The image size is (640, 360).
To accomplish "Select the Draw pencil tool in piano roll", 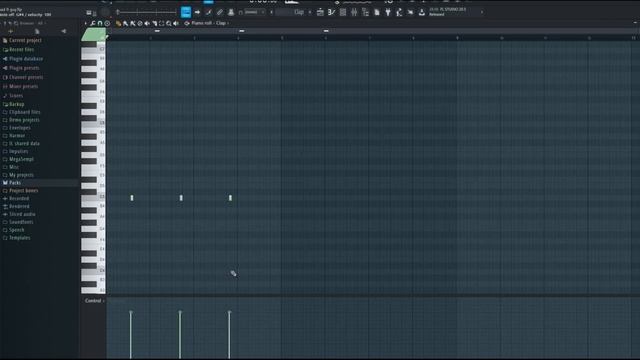I will click(118, 23).
